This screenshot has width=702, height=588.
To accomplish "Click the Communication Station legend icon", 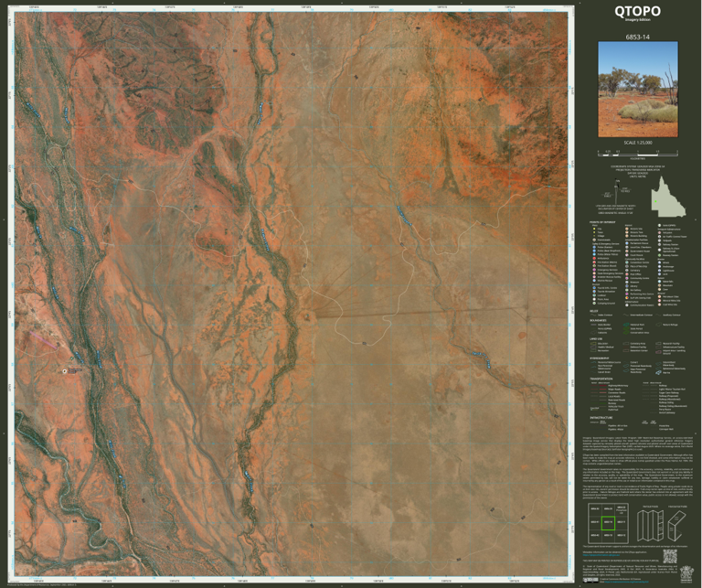I will coord(627,305).
